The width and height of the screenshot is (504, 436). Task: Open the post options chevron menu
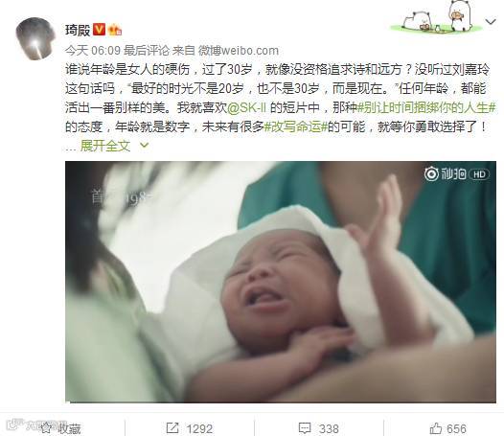[491, 22]
